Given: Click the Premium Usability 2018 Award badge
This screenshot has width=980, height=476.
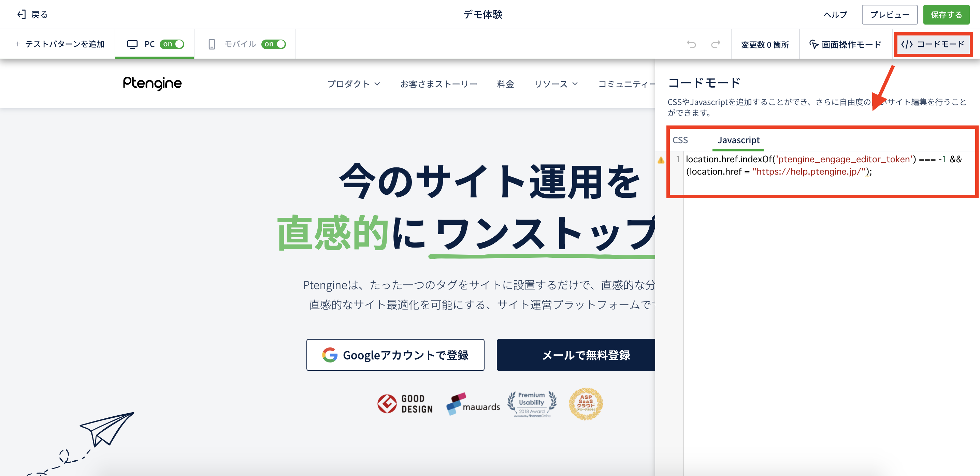Looking at the screenshot, I should [x=532, y=404].
